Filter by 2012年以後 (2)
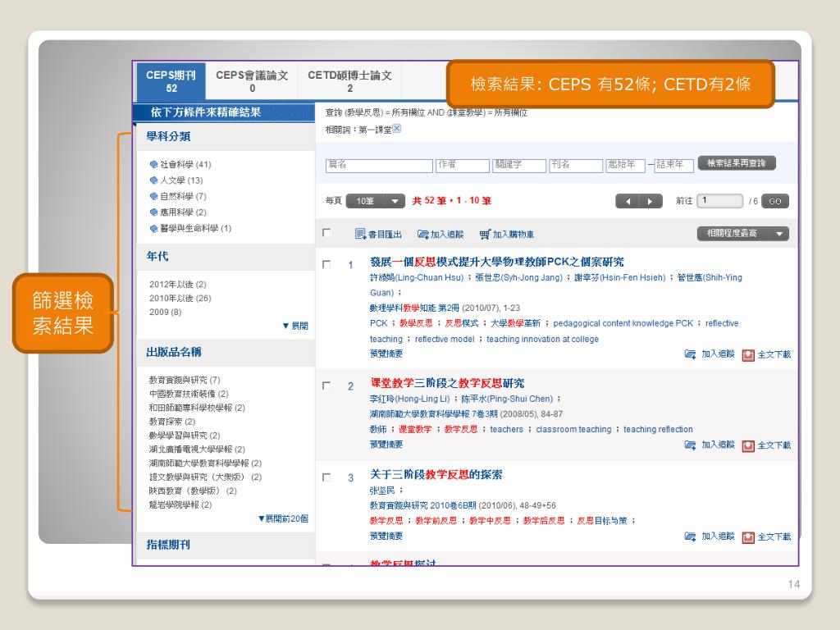Image resolution: width=840 pixels, height=630 pixels. tap(178, 285)
